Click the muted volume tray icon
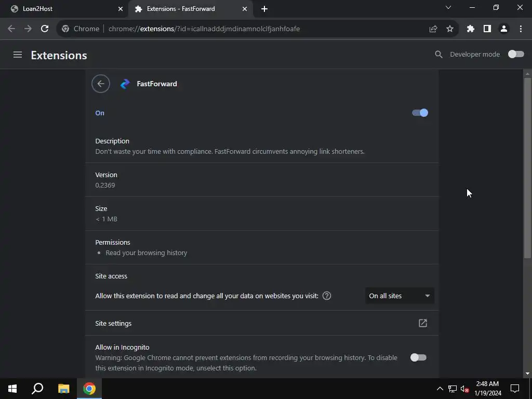Image resolution: width=532 pixels, height=399 pixels. tap(464, 389)
